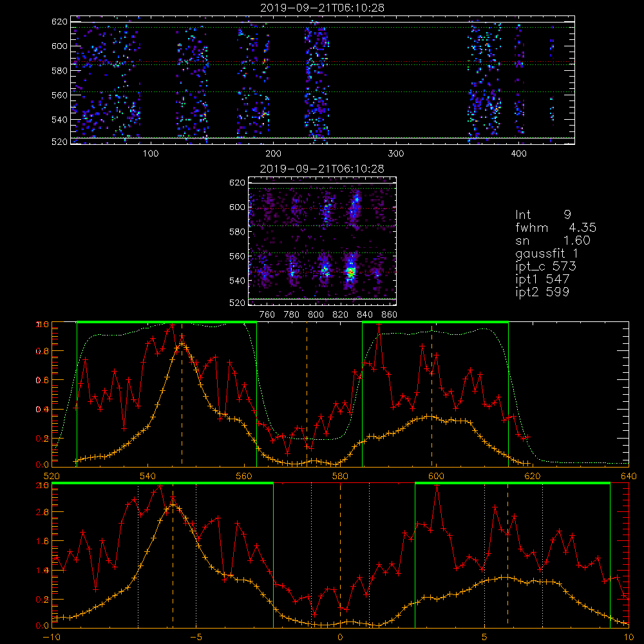Screen dimensions: 644x644
Task: Click the top plot title 2019-09-21T06:10:28
Action: point(322,8)
